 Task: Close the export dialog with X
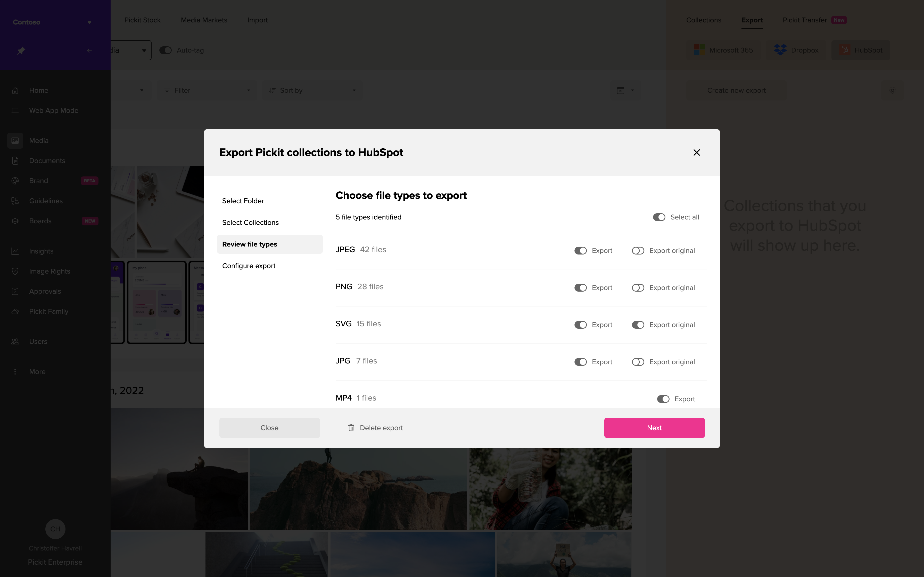point(696,153)
